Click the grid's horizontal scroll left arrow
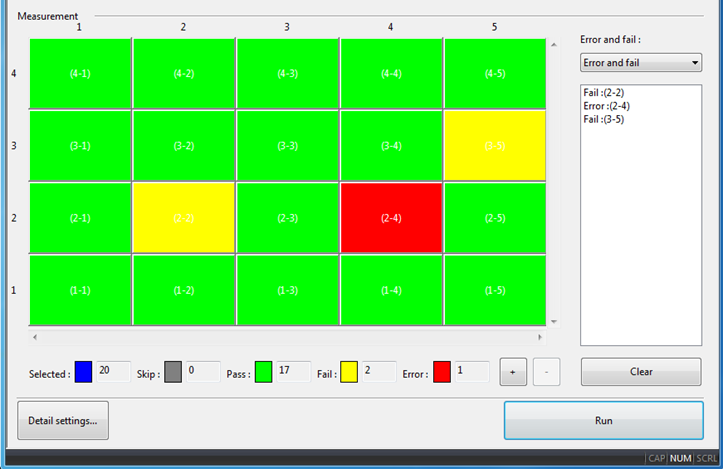 pos(35,337)
